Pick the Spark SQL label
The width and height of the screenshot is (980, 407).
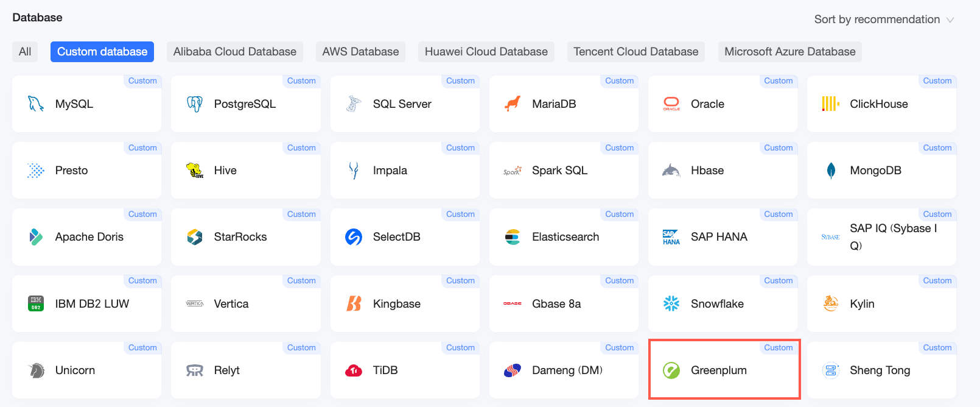(x=559, y=171)
